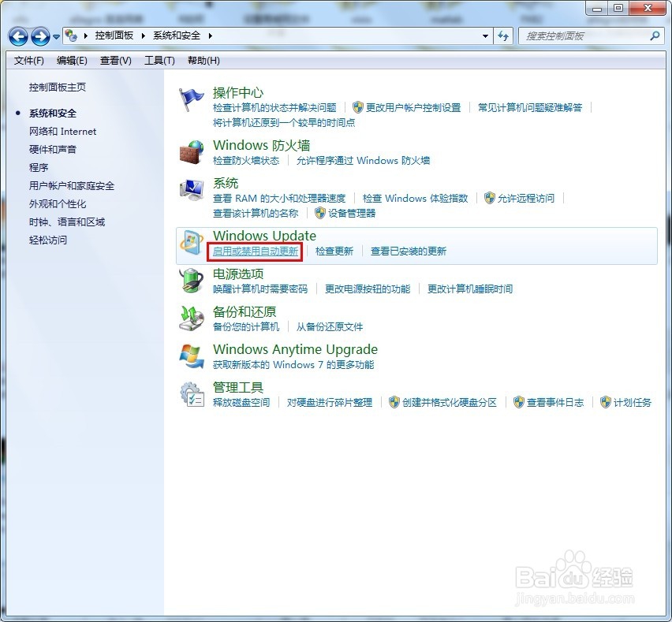Screen dimensions: 672x622
Task: Select 程序 category in sidebar
Action: coord(39,167)
